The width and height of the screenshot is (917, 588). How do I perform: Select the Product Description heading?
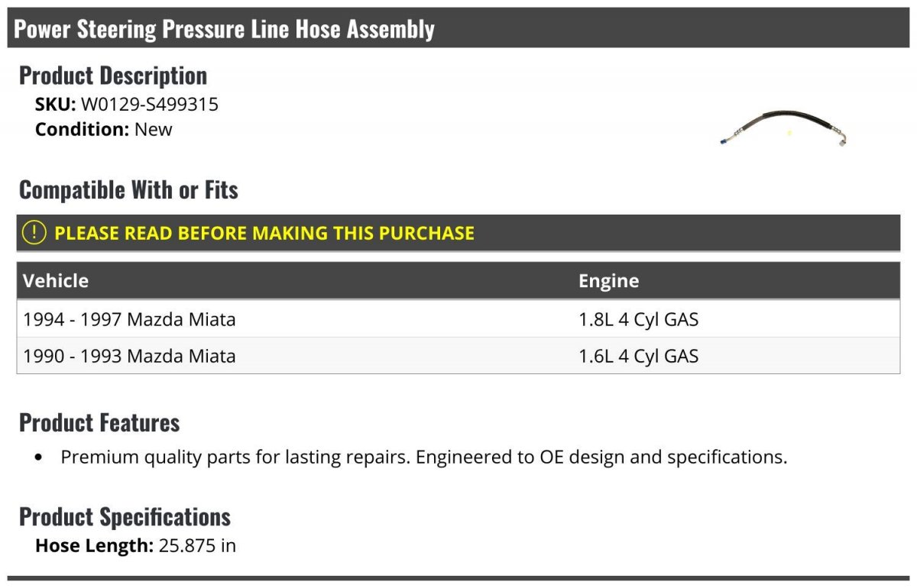pyautogui.click(x=113, y=76)
